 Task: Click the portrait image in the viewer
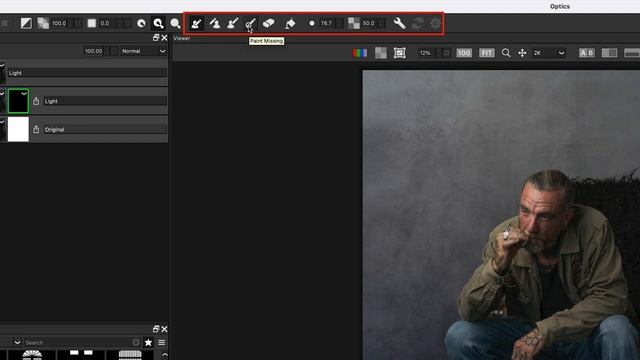point(501,215)
